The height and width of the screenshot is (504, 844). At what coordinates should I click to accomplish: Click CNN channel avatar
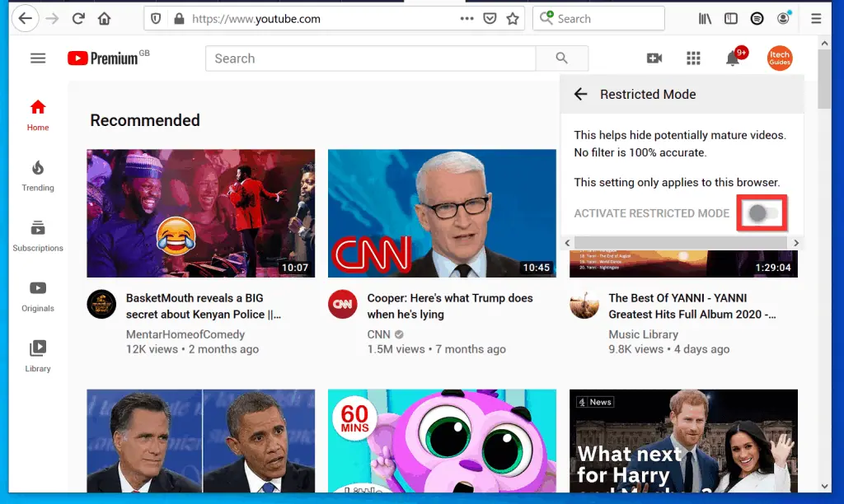click(342, 304)
